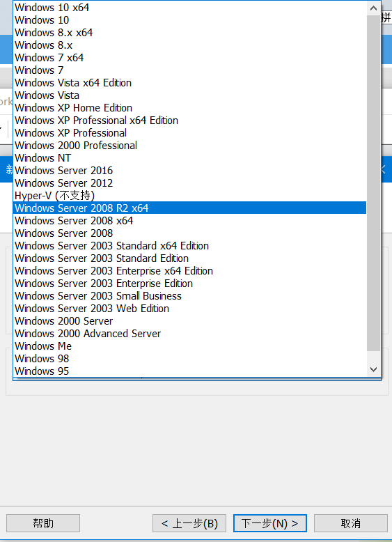Pick Windows Server 2003 Enterprise Edition (32-bit)

tap(189, 283)
